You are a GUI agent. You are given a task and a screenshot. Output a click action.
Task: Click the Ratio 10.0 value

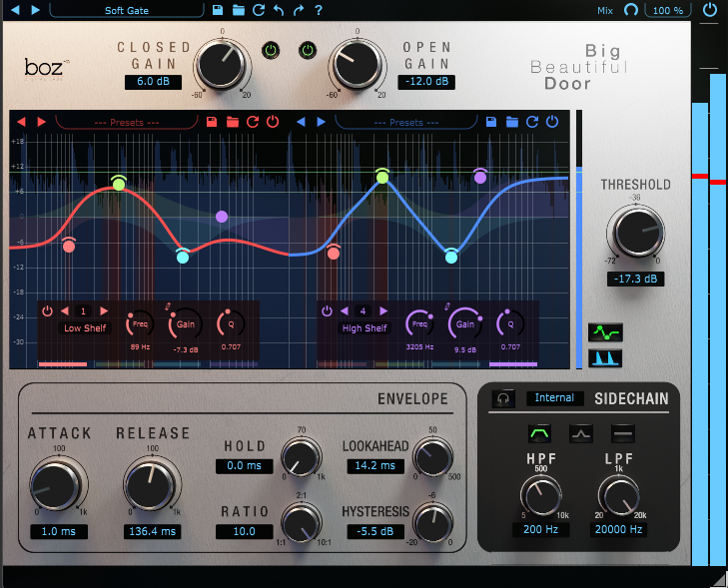point(245,532)
